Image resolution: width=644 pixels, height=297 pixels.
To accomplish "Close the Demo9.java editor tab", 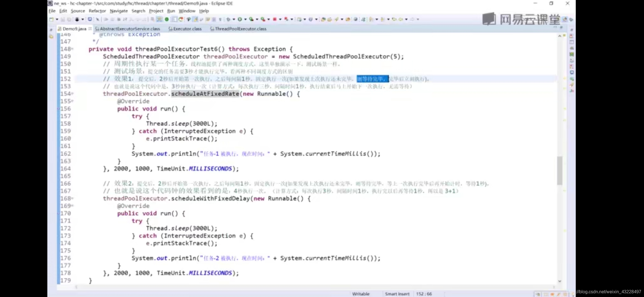I will point(90,29).
